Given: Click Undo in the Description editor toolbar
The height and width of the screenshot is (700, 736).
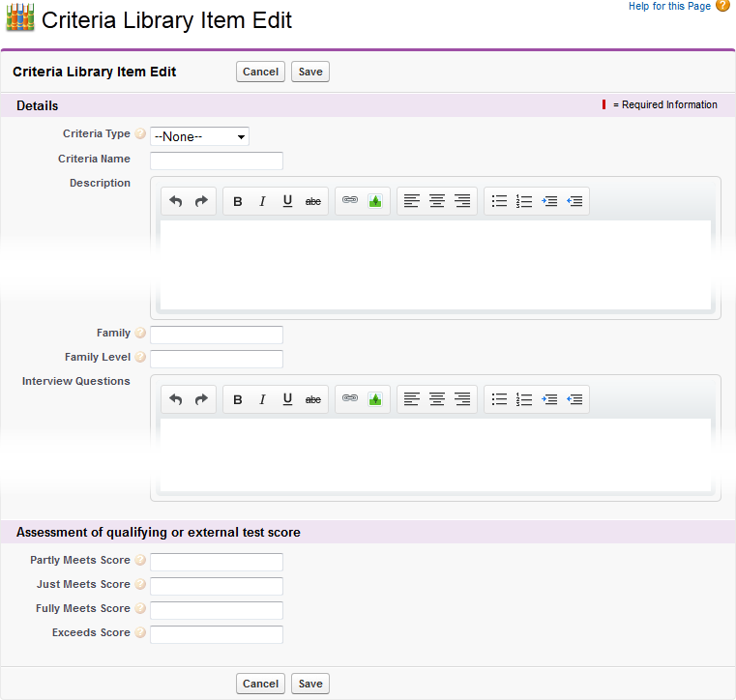Looking at the screenshot, I should (175, 201).
